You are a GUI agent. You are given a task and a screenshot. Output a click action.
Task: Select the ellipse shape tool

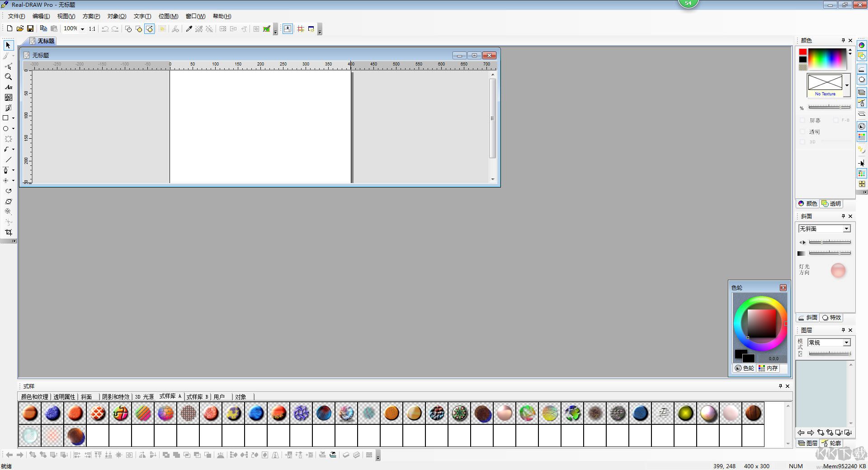tap(5, 129)
